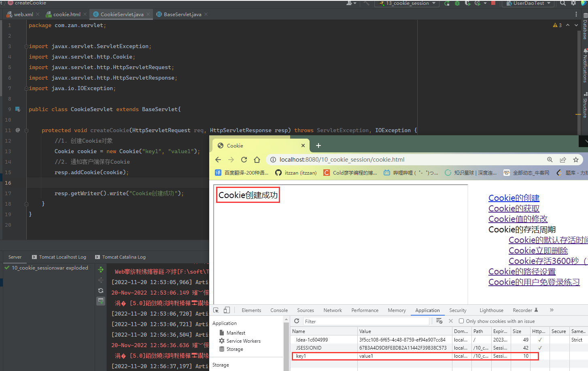Viewport: 588px width, 371px height.
Task: Open the Tomcat Localhost Log tab
Action: (x=59, y=257)
